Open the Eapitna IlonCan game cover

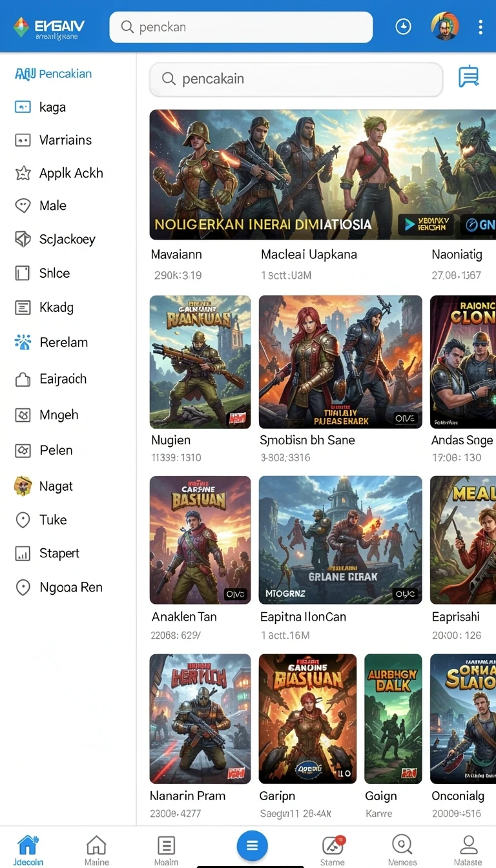(x=340, y=540)
